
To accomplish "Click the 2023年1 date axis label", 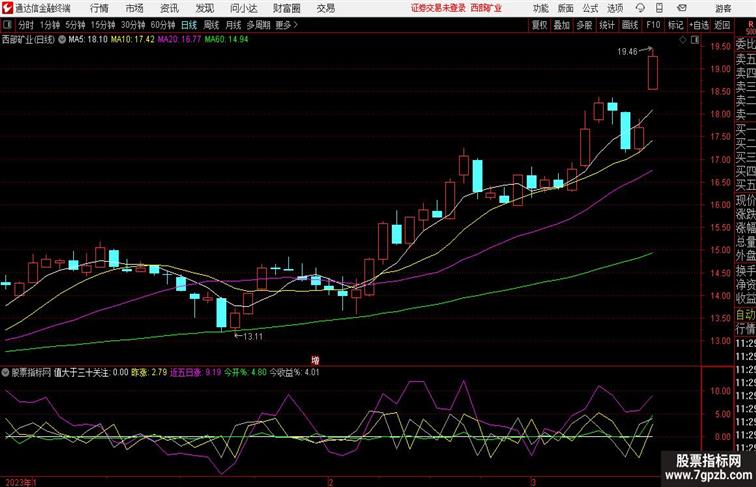I will coord(21,482).
